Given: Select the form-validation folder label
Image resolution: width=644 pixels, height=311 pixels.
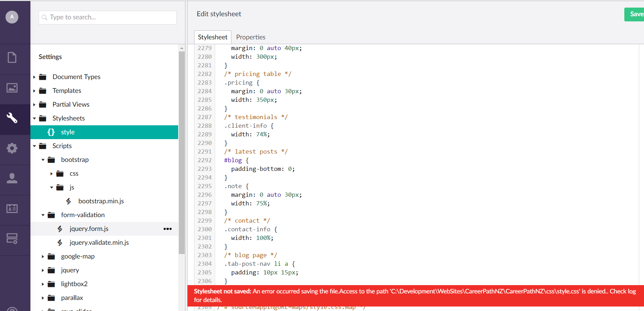Looking at the screenshot, I should click(83, 215).
